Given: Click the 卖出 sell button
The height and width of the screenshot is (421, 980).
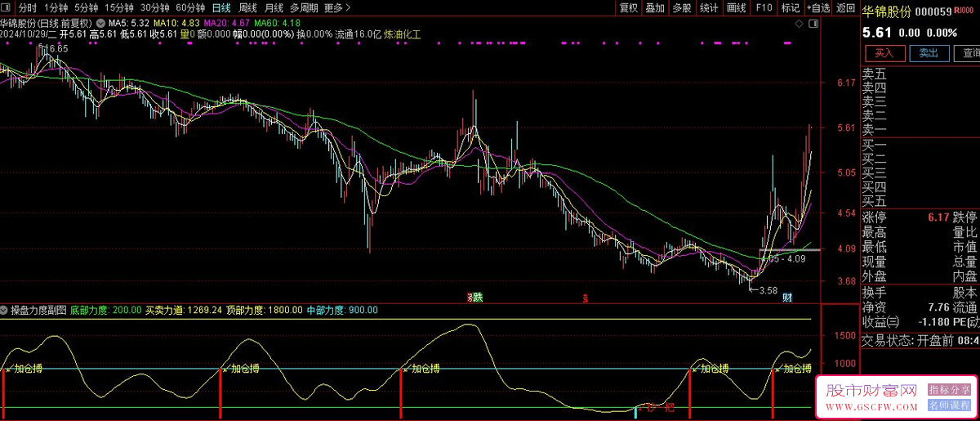Looking at the screenshot, I should [929, 53].
